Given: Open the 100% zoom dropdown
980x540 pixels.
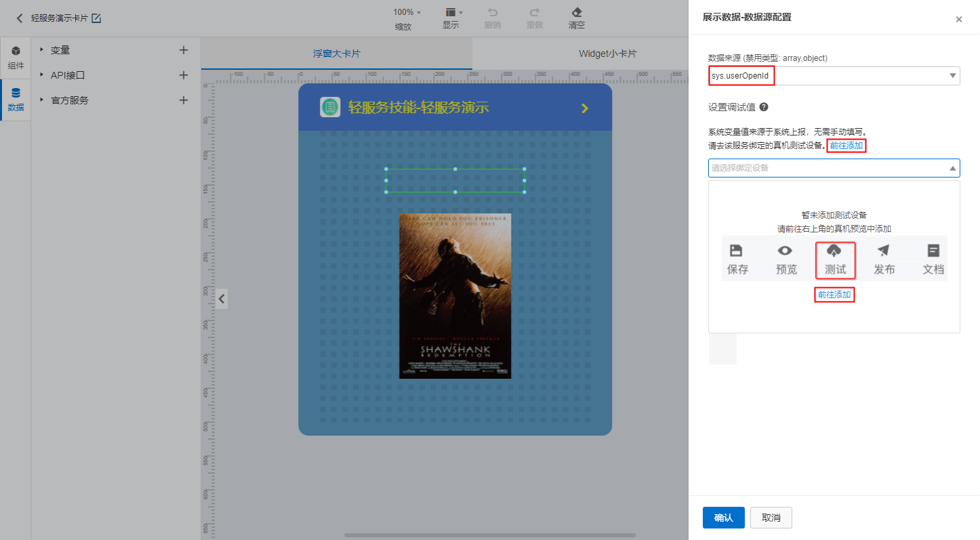Looking at the screenshot, I should click(407, 12).
